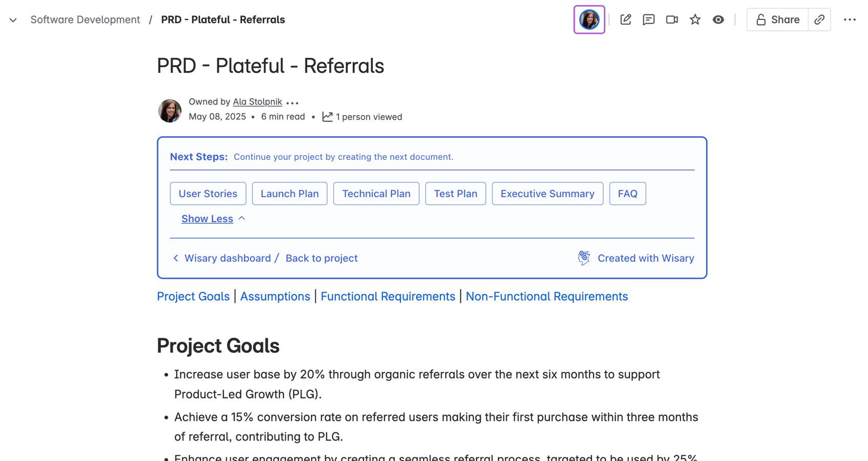Open the Software Development breadcrumb
The width and height of the screenshot is (868, 461).
coord(85,19)
